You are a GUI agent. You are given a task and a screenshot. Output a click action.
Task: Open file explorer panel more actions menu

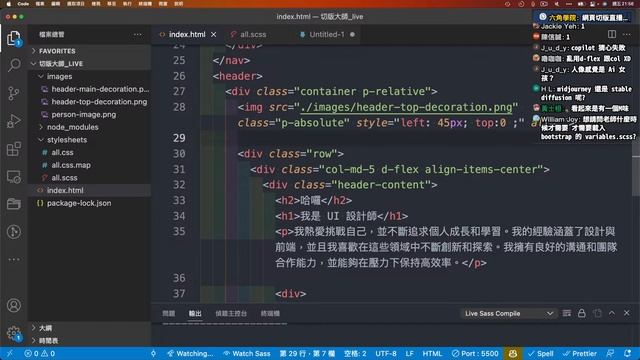138,35
